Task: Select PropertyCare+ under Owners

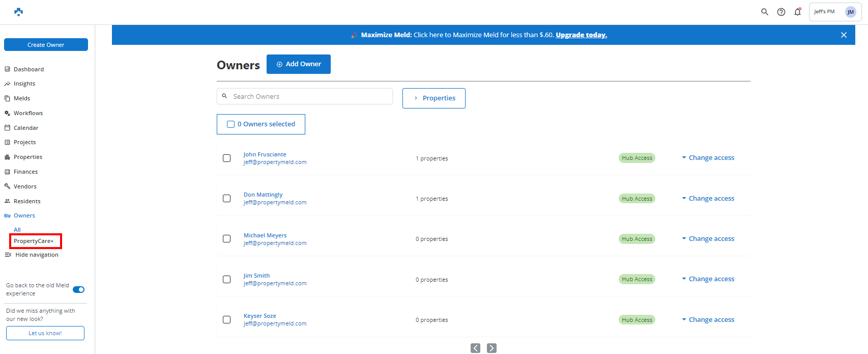Action: (34, 241)
